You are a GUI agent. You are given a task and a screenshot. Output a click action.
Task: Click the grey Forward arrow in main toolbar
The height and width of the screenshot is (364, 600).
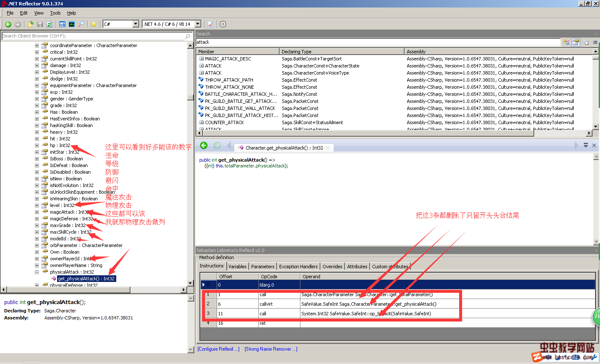click(17, 24)
